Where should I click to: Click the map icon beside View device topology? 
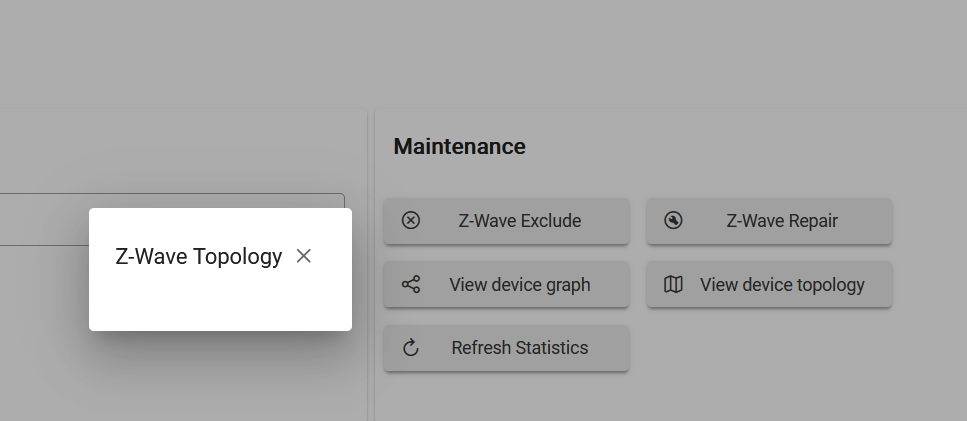pyautogui.click(x=673, y=284)
